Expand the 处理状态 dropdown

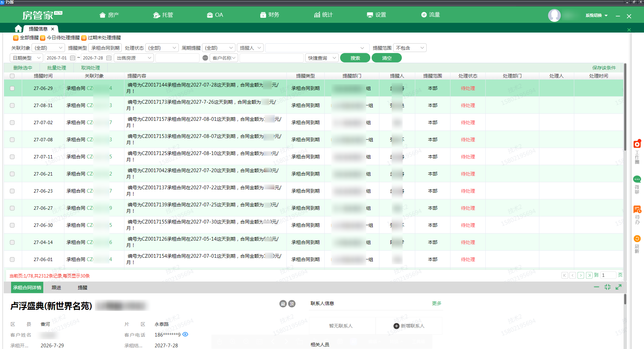click(162, 48)
